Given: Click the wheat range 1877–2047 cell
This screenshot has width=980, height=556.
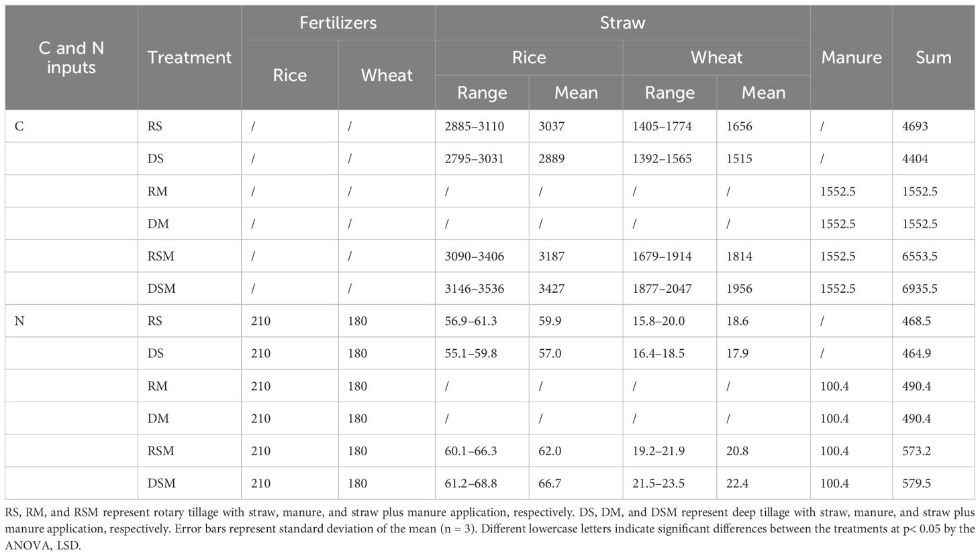Looking at the screenshot, I should coord(661,289).
